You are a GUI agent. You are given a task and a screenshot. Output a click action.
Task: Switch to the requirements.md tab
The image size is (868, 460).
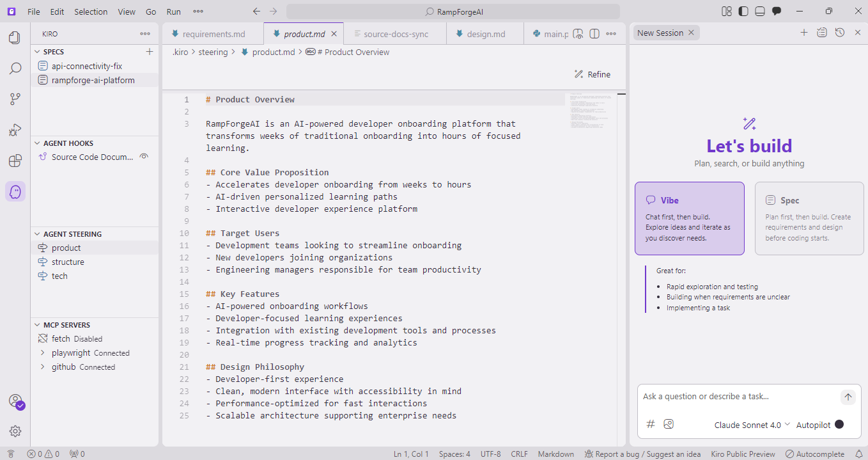(213, 34)
